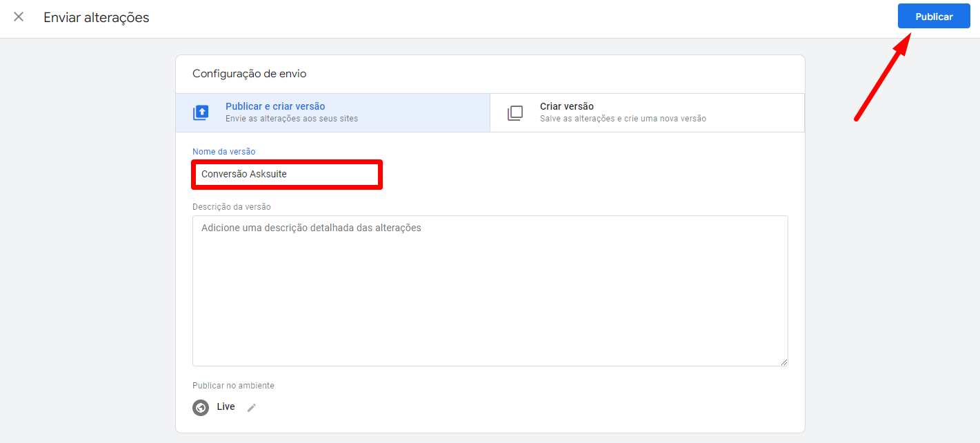Click the blue Publicar button
The width and height of the screenshot is (980, 443).
tap(934, 17)
